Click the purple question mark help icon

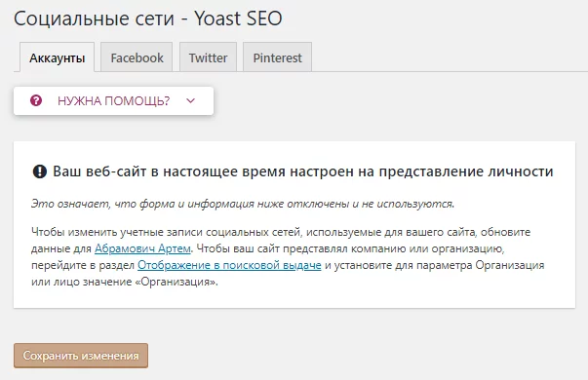pyautogui.click(x=36, y=100)
